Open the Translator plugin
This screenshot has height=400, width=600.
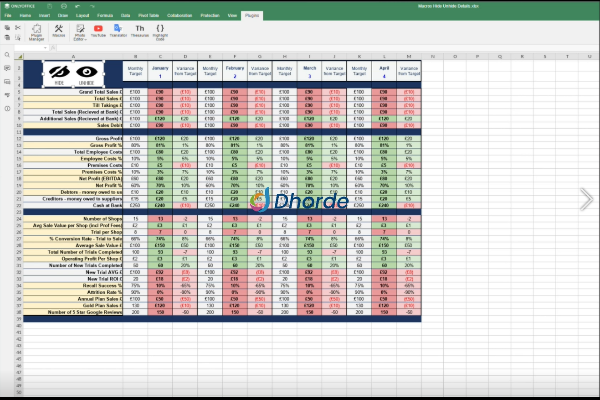tap(120, 32)
